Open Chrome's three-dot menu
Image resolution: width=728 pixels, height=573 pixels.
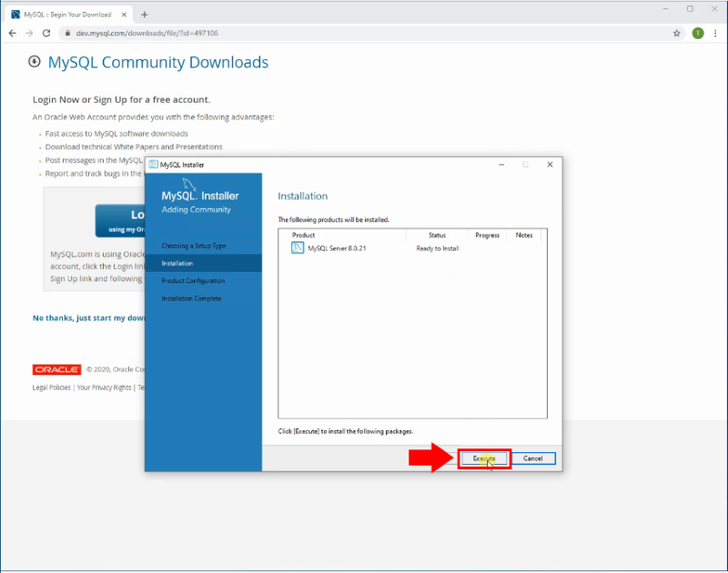715,33
